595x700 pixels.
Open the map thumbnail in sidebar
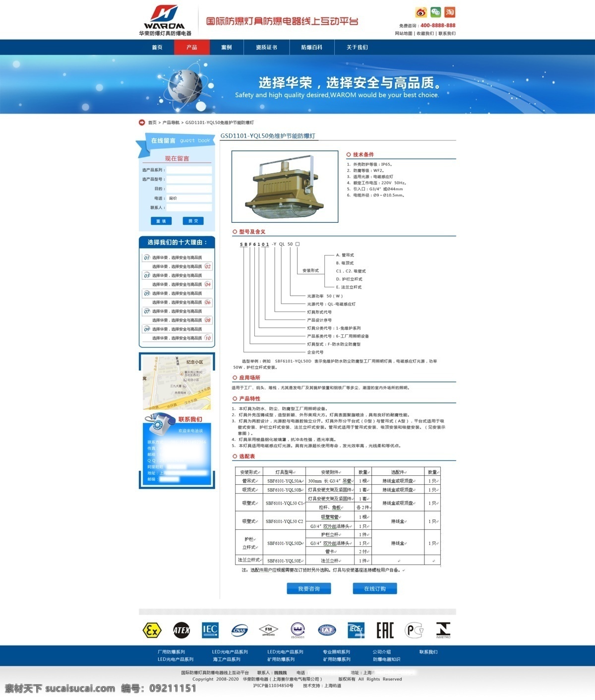pos(177,382)
